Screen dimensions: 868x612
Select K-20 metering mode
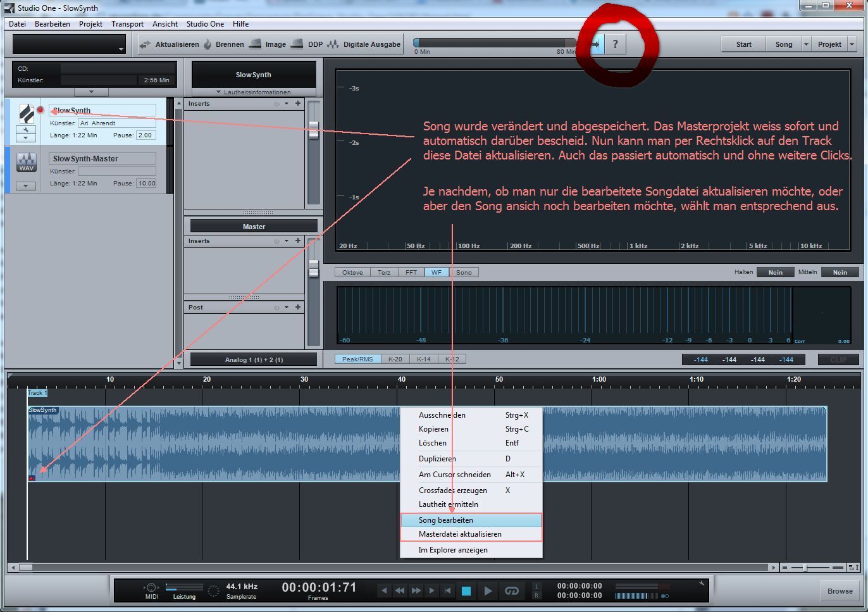395,359
